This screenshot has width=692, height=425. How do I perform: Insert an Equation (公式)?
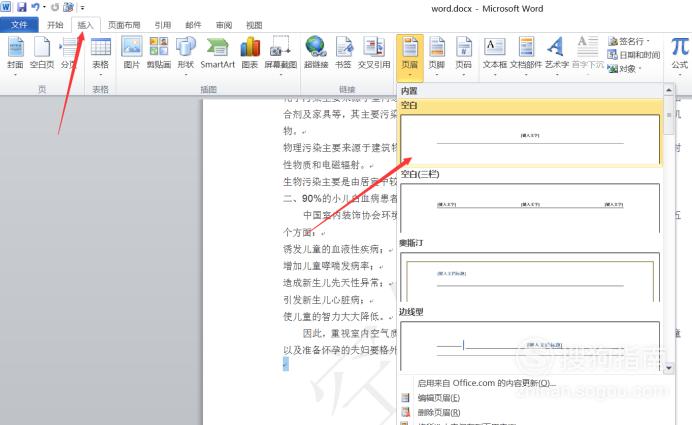click(680, 53)
